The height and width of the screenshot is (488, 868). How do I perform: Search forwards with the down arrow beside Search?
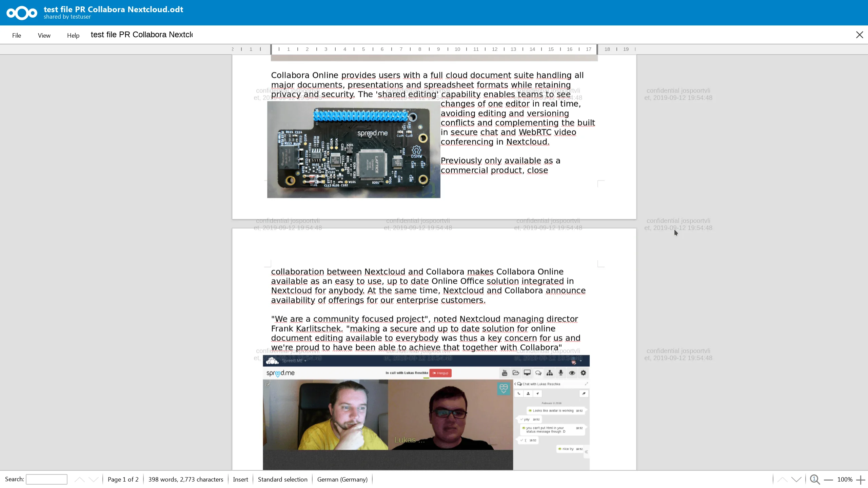tap(94, 479)
